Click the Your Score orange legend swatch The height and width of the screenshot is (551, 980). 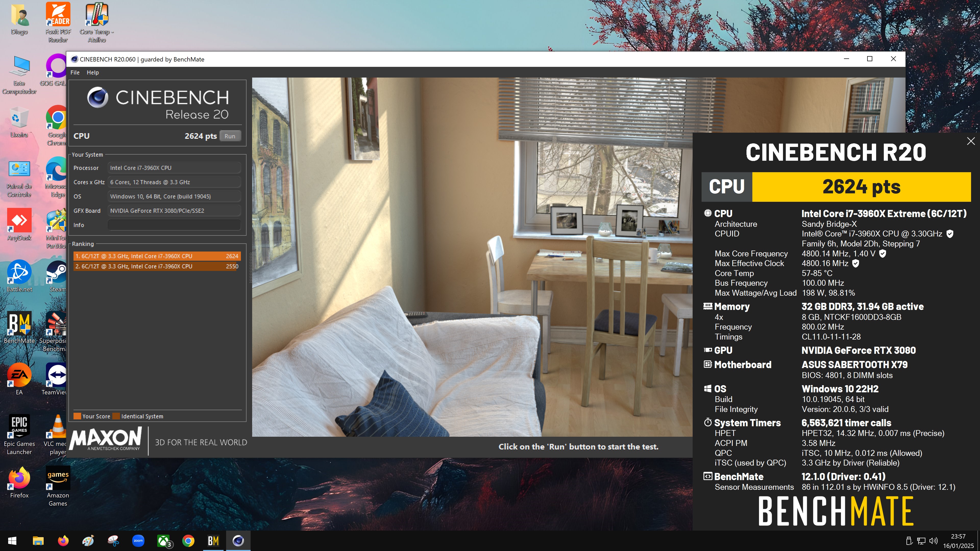(x=77, y=416)
